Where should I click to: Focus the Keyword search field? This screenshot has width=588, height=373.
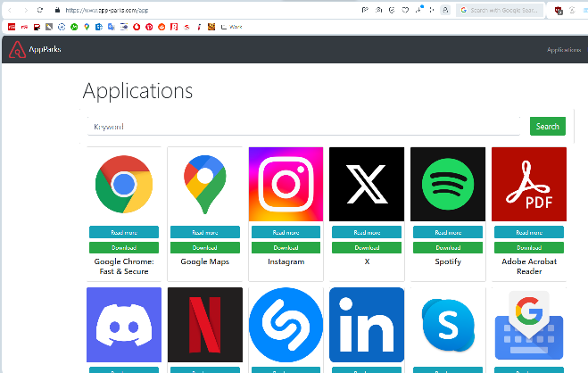303,127
